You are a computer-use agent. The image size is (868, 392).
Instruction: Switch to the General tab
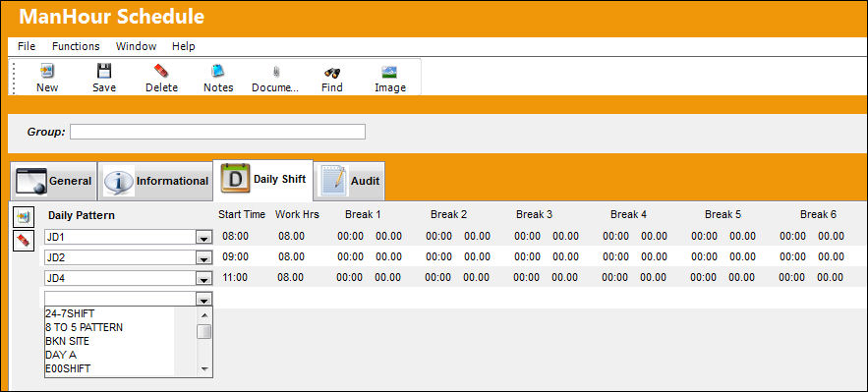click(54, 181)
